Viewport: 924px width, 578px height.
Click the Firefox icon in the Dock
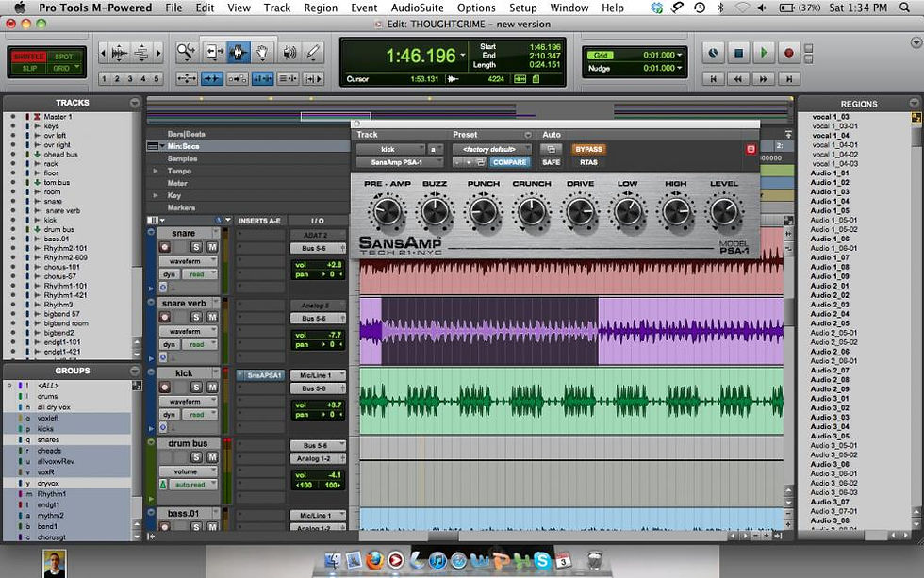(x=374, y=560)
